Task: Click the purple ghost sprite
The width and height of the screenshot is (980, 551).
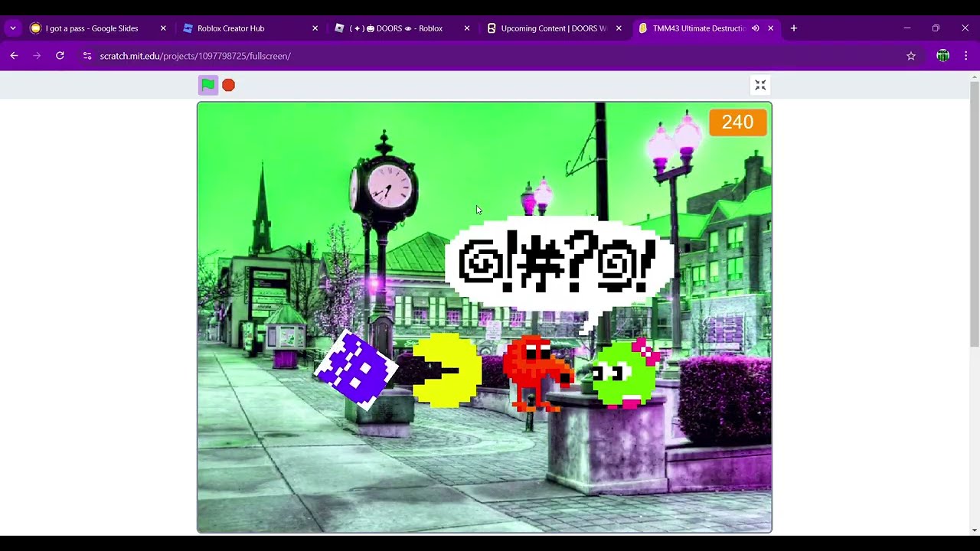Action: click(x=356, y=369)
